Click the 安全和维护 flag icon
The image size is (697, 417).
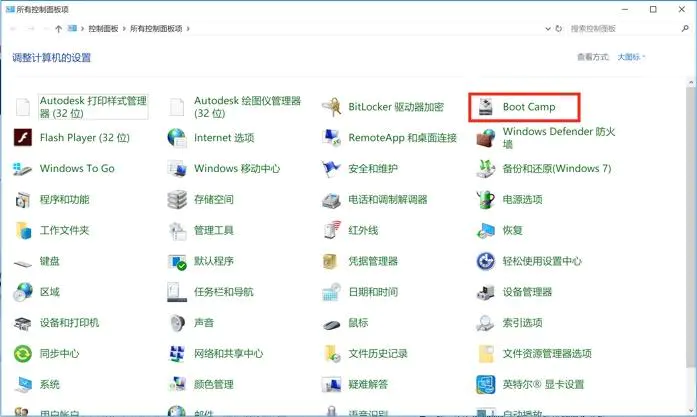[x=331, y=168]
